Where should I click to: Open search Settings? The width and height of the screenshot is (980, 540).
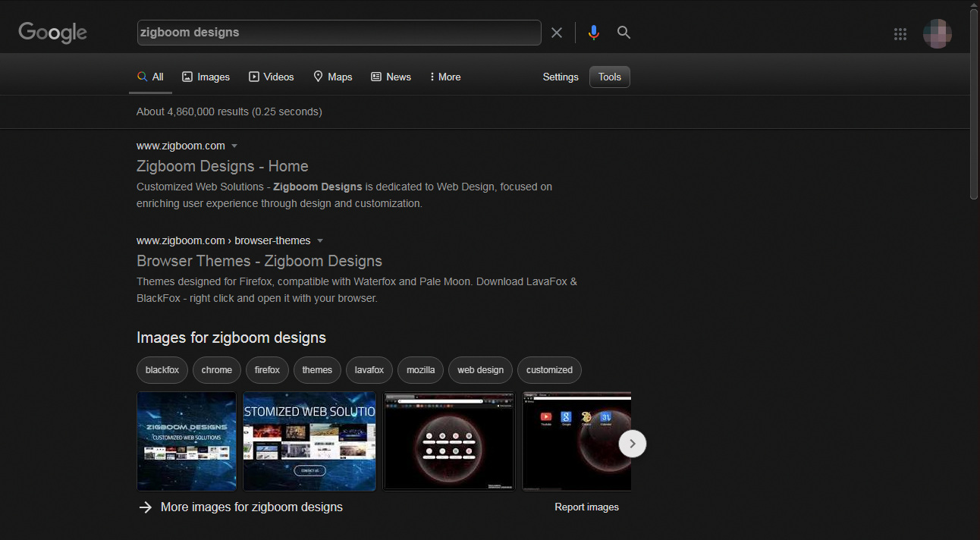pos(561,77)
